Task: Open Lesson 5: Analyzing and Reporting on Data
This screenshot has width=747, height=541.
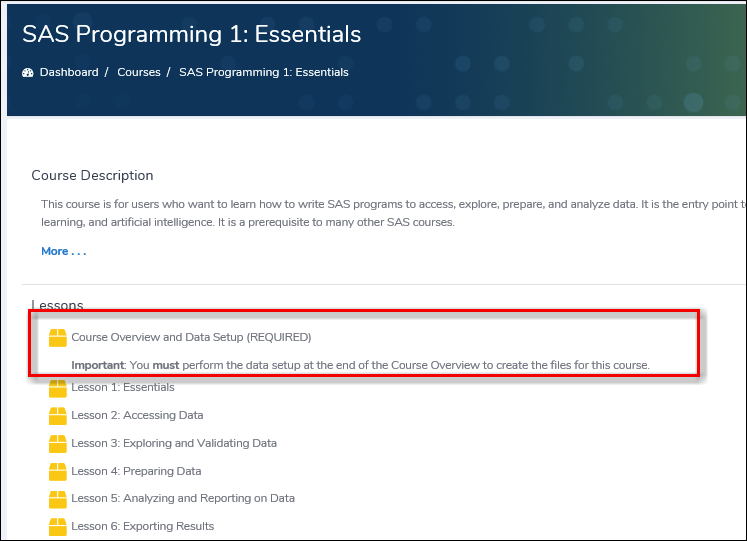Action: click(x=183, y=498)
